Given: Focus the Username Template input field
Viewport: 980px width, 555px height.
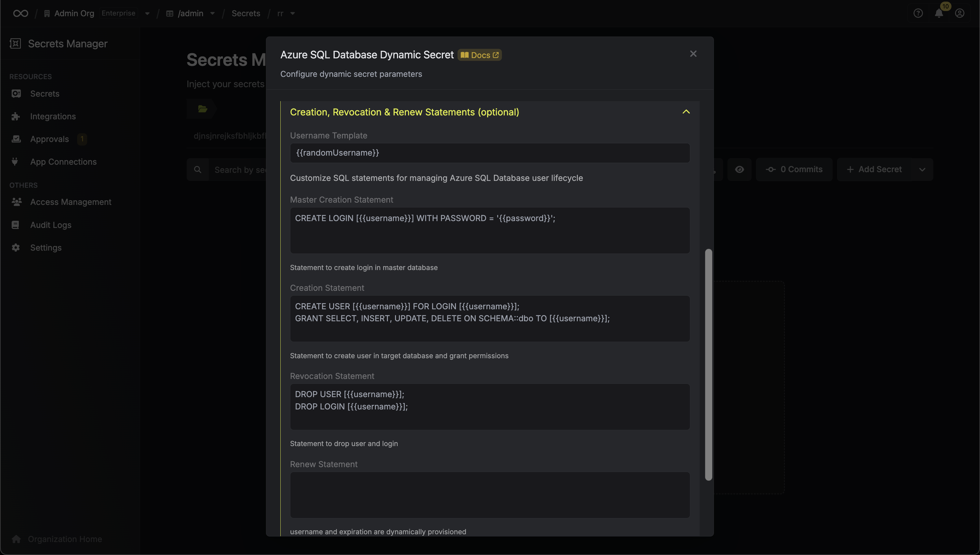Looking at the screenshot, I should coord(490,153).
